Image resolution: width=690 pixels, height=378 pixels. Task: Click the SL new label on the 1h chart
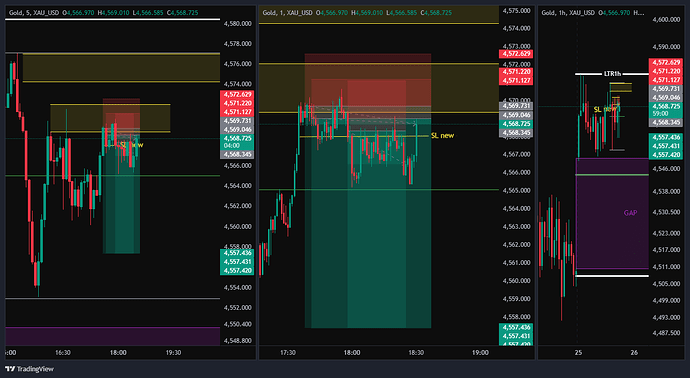[x=606, y=109]
